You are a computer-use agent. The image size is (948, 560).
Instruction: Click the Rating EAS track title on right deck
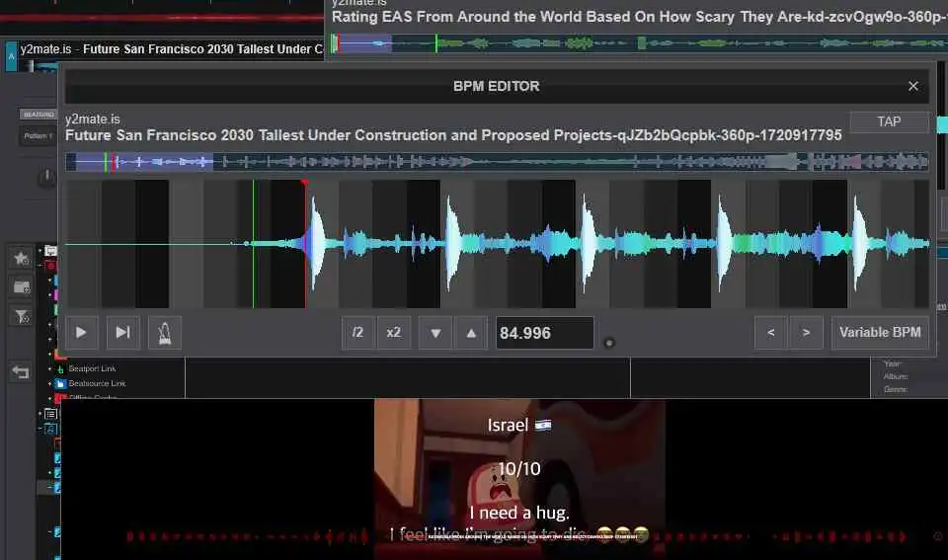[x=639, y=17]
